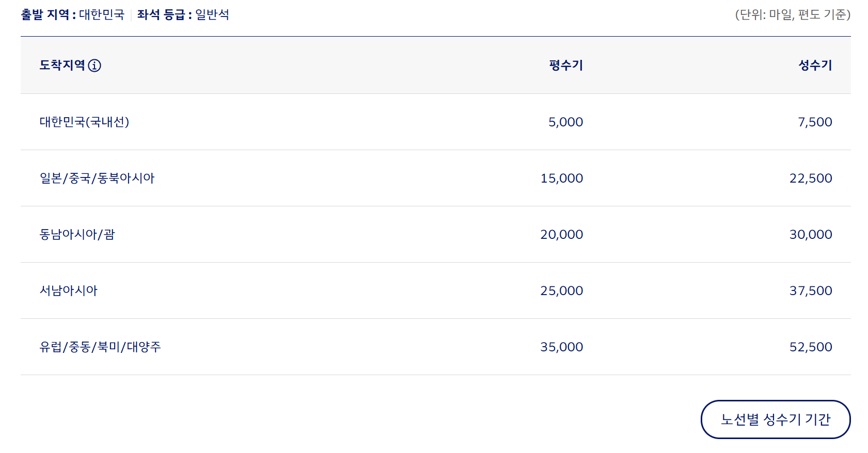The width and height of the screenshot is (868, 453).
Task: Click the 25,000 off-peak mileage value
Action: point(562,291)
